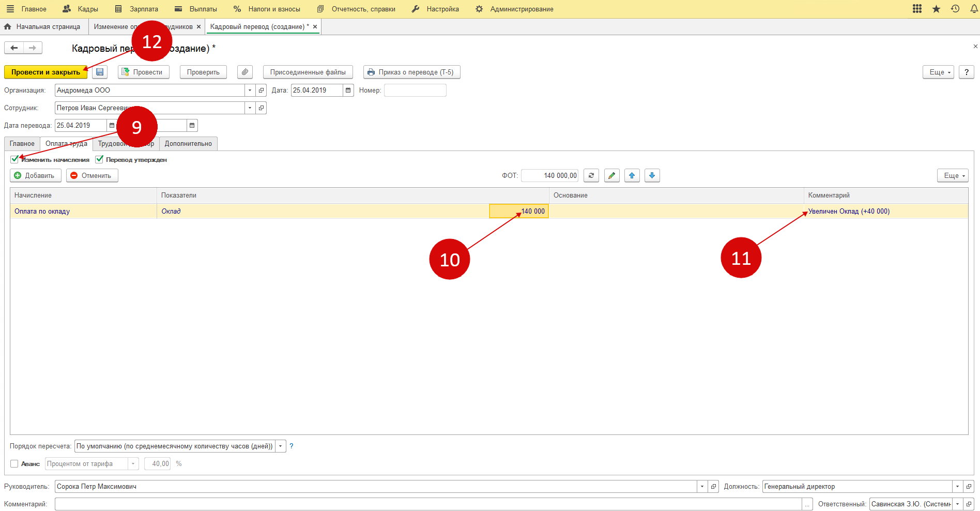
Task: Open help for Порядок пересчета
Action: tap(292, 446)
